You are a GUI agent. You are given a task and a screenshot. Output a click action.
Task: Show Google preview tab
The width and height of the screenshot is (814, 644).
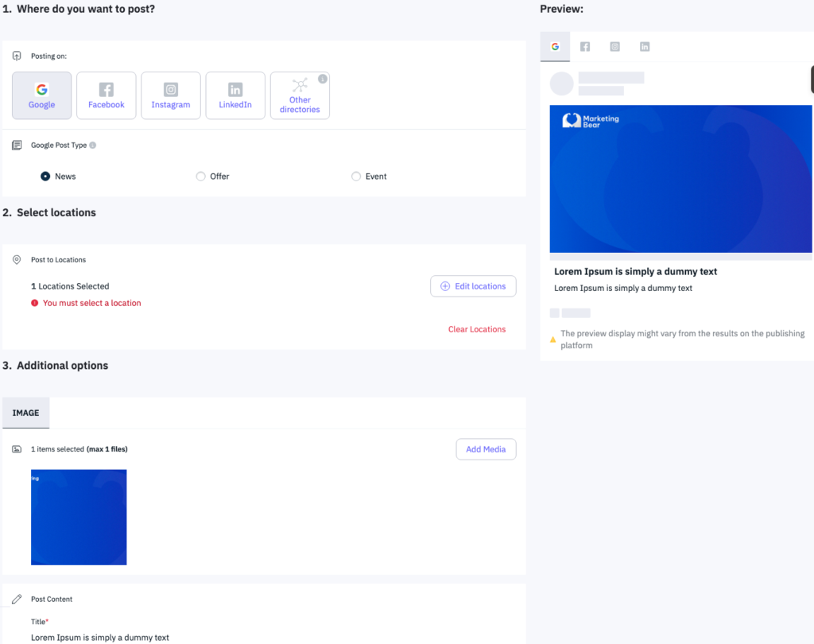click(555, 47)
